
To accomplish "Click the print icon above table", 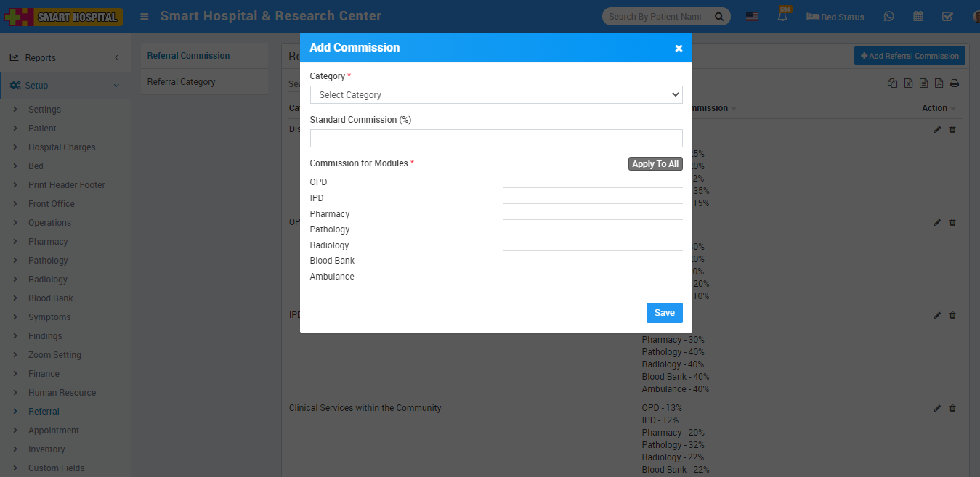I will pos(955,83).
